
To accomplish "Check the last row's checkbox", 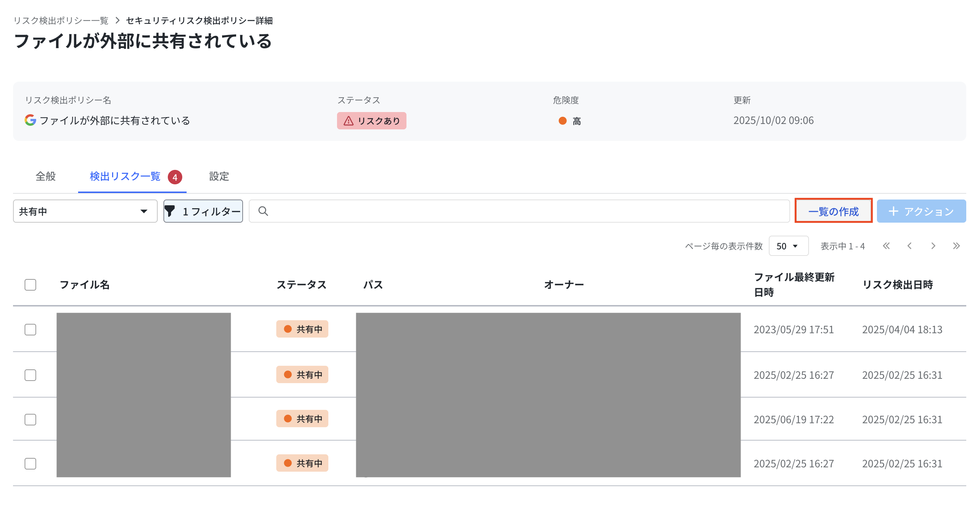I will click(30, 463).
